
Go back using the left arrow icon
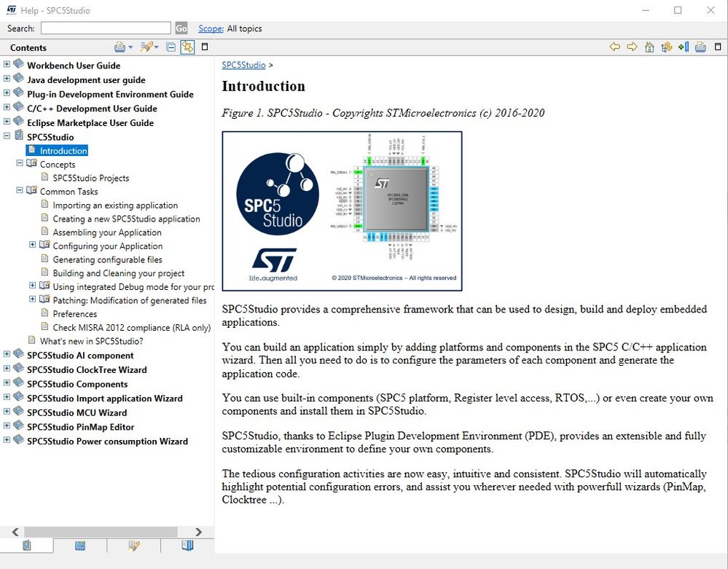coord(615,47)
